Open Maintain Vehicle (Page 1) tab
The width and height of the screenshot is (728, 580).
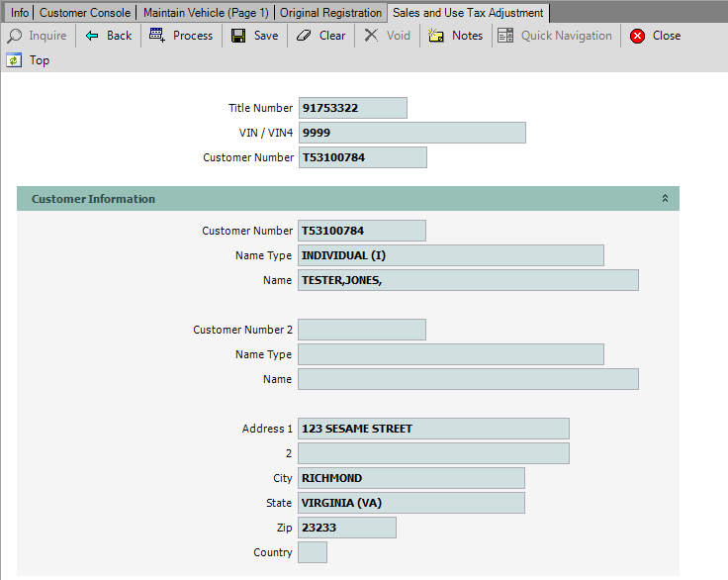pyautogui.click(x=206, y=13)
